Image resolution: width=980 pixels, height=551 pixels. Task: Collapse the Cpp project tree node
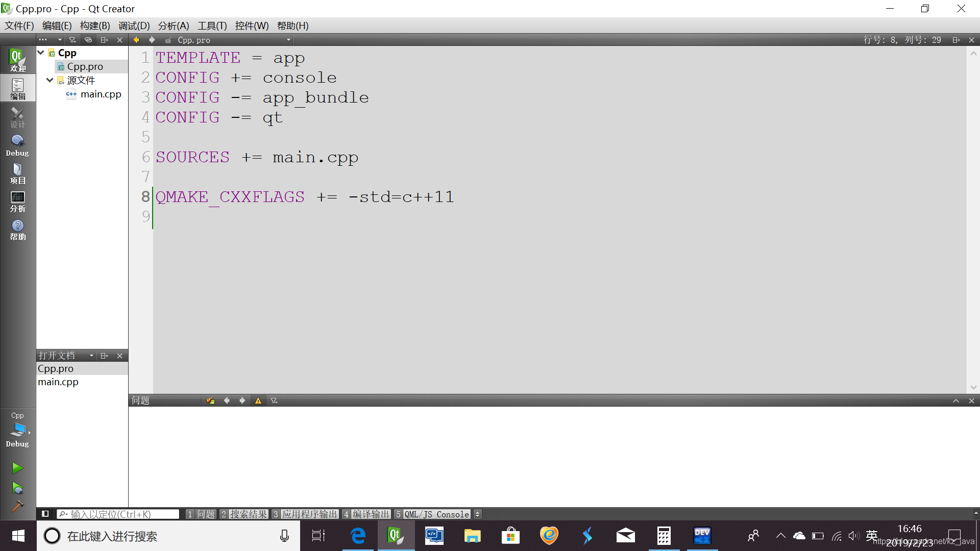(x=41, y=53)
